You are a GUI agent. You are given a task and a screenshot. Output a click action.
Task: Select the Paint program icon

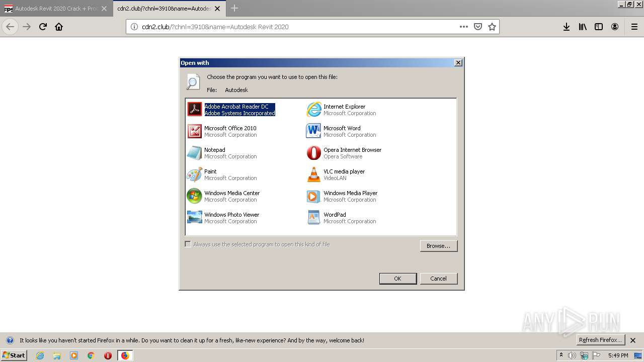[x=194, y=174]
